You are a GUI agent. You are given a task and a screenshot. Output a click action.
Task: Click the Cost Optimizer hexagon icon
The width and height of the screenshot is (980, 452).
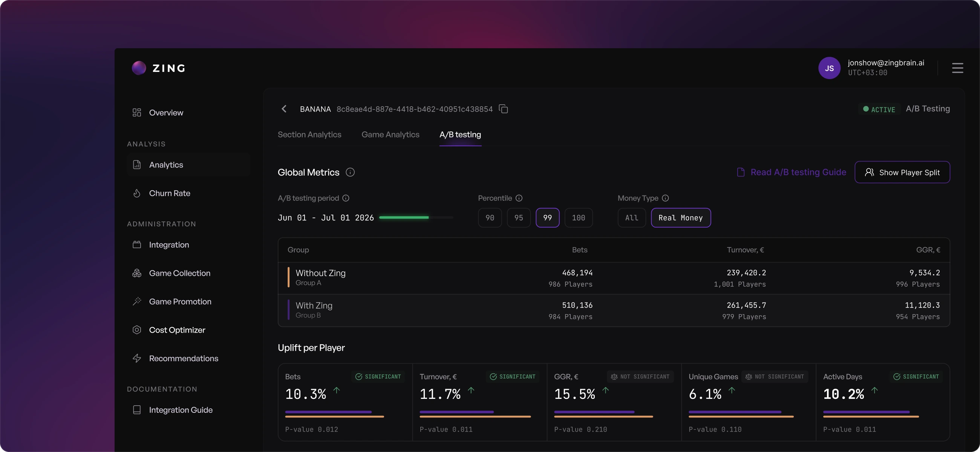click(136, 330)
